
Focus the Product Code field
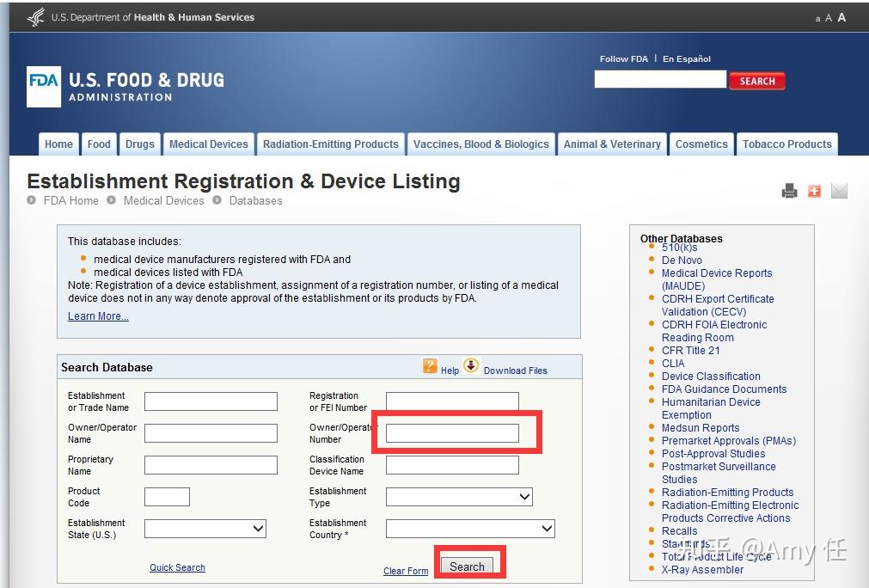point(167,497)
